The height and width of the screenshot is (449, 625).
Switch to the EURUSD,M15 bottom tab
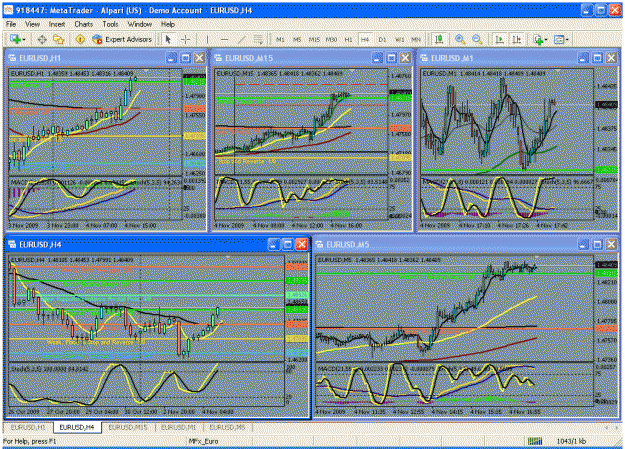128,427
